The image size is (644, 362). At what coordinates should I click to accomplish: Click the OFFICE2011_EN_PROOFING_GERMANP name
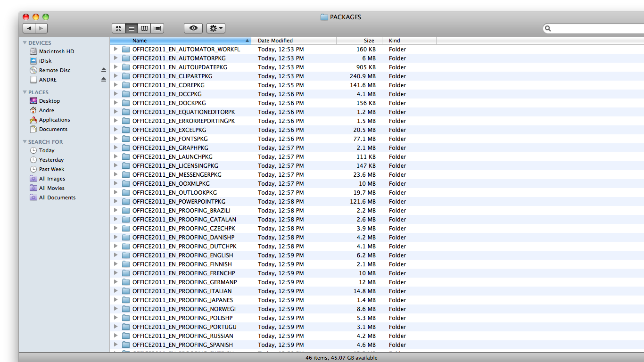[185, 282]
